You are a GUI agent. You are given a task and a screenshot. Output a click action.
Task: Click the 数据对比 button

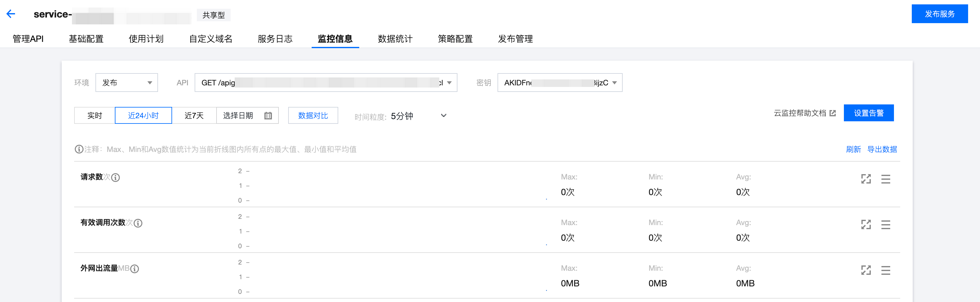313,115
